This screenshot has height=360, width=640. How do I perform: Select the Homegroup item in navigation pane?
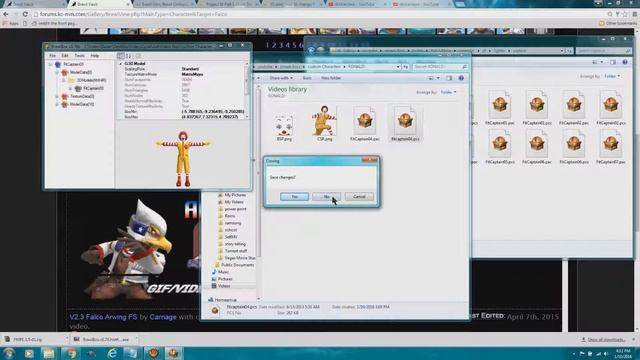coord(225,300)
